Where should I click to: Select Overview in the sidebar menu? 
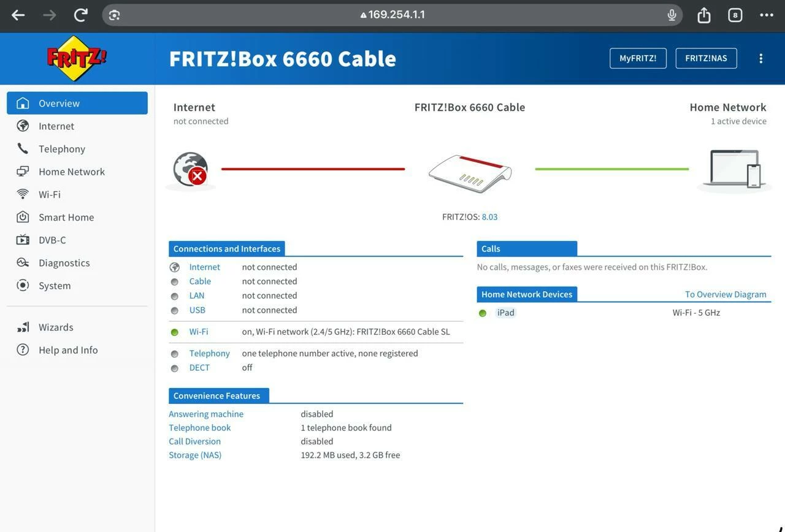point(77,103)
